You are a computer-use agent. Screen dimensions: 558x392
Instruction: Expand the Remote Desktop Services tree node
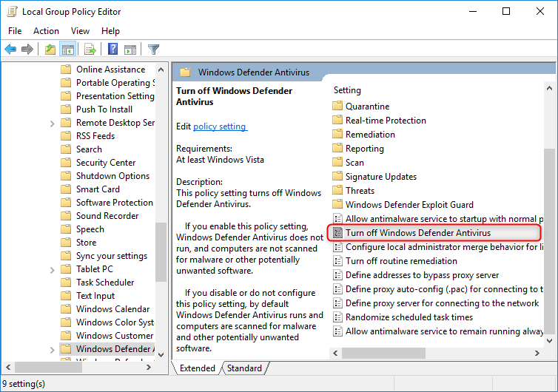click(x=53, y=123)
